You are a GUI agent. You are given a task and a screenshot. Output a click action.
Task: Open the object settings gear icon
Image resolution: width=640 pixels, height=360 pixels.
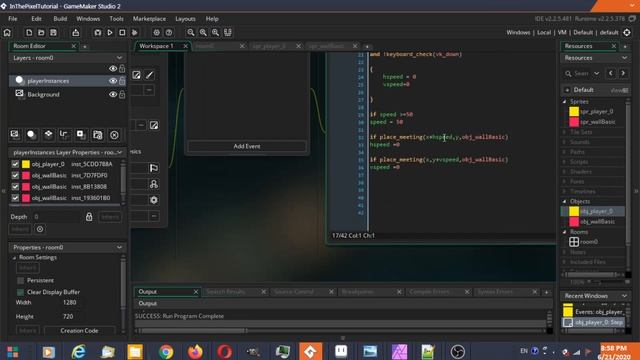click(153, 200)
